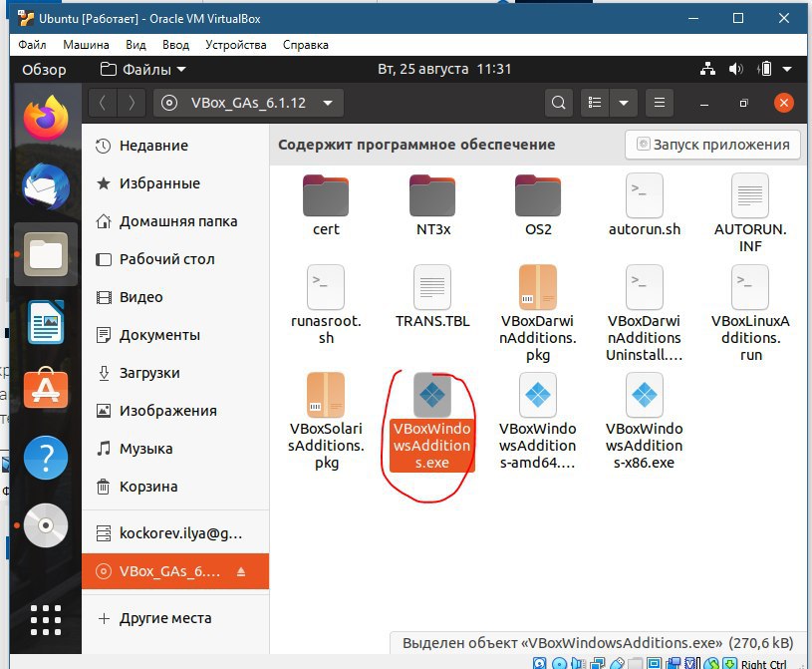
Task: Open the Help icon in dock
Action: [46, 458]
